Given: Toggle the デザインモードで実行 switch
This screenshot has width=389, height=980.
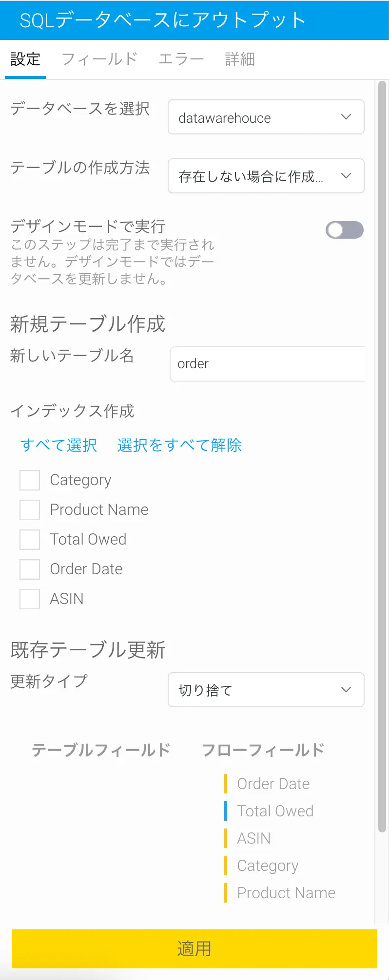Looking at the screenshot, I should [344, 230].
